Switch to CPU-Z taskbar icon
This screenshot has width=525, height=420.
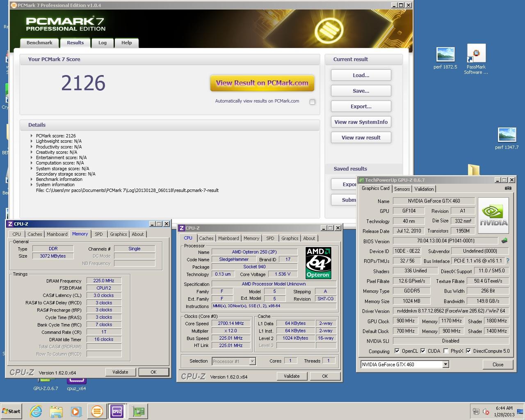point(117,411)
